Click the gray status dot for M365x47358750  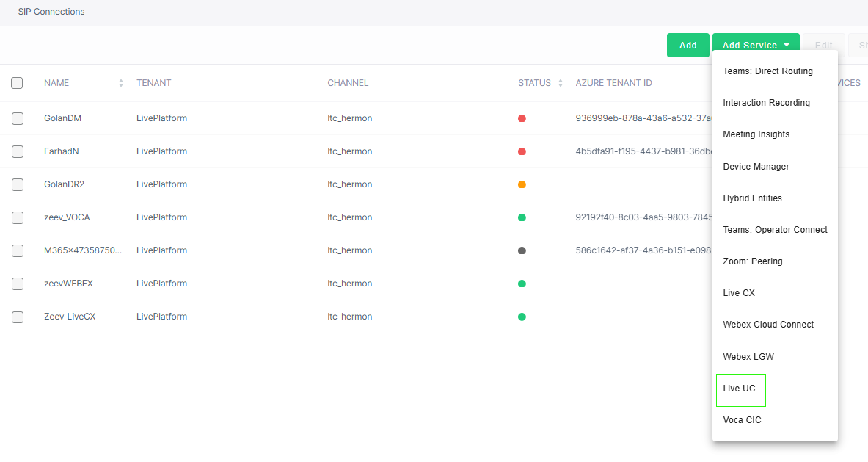coord(522,251)
